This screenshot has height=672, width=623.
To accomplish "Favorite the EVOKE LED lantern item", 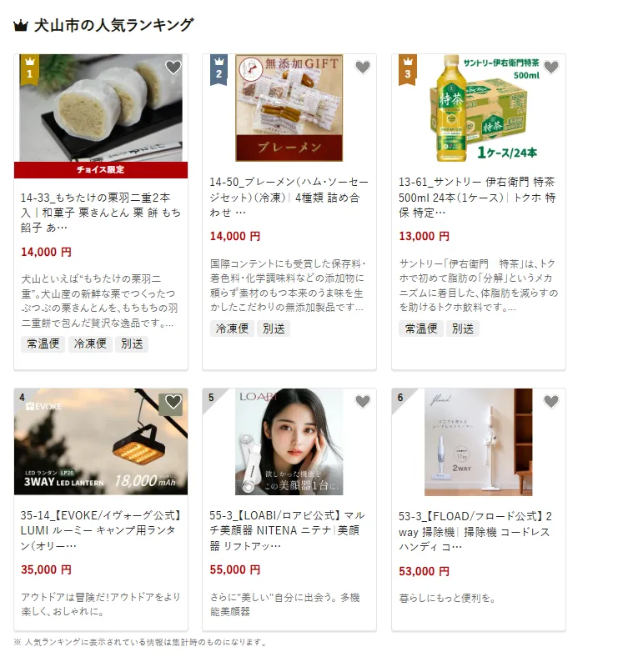I will point(173,402).
